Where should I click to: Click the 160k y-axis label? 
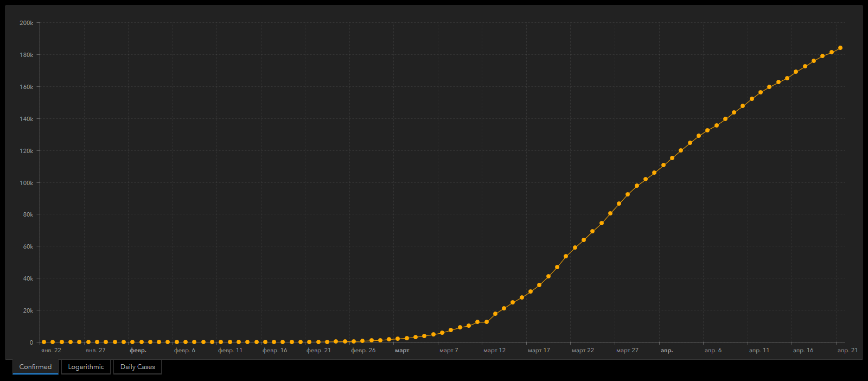point(27,87)
